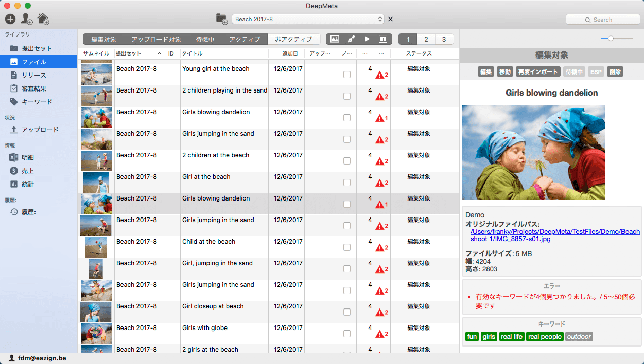Tick checkbox for Girl, jumping in the sand
Image resolution: width=644 pixels, height=364 pixels.
point(347,269)
